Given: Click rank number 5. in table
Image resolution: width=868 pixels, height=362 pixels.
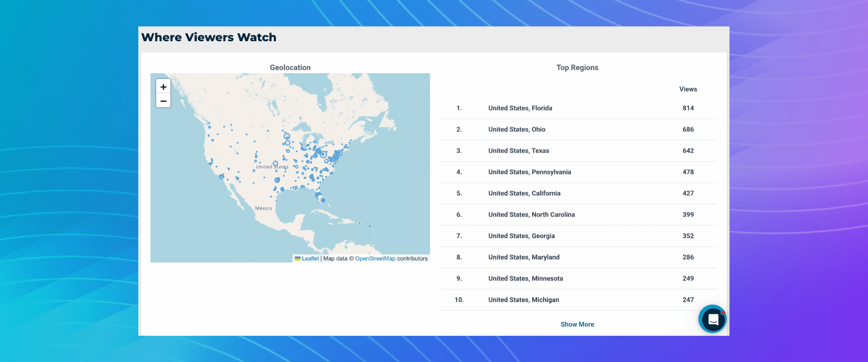Looking at the screenshot, I should point(459,193).
